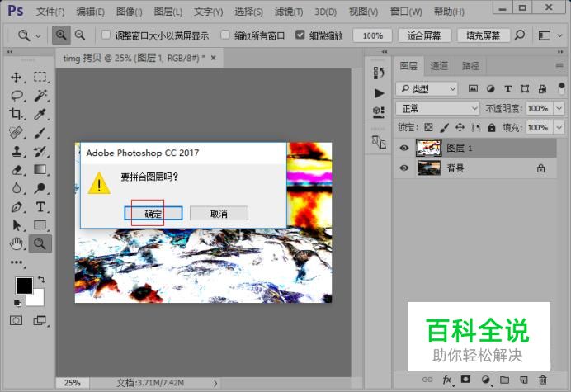
Task: Select the Move tool
Action: pos(16,78)
